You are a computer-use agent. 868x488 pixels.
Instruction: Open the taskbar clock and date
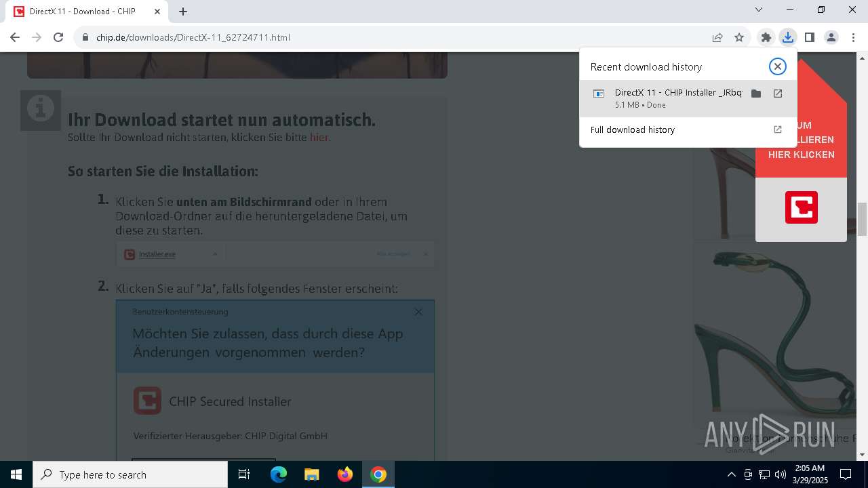coord(810,474)
